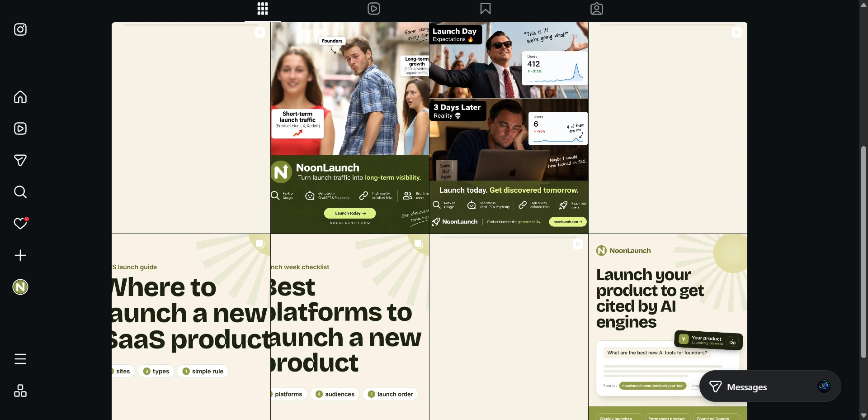Click reel indicator on second-row blank post
This screenshot has width=868, height=420.
[578, 244]
